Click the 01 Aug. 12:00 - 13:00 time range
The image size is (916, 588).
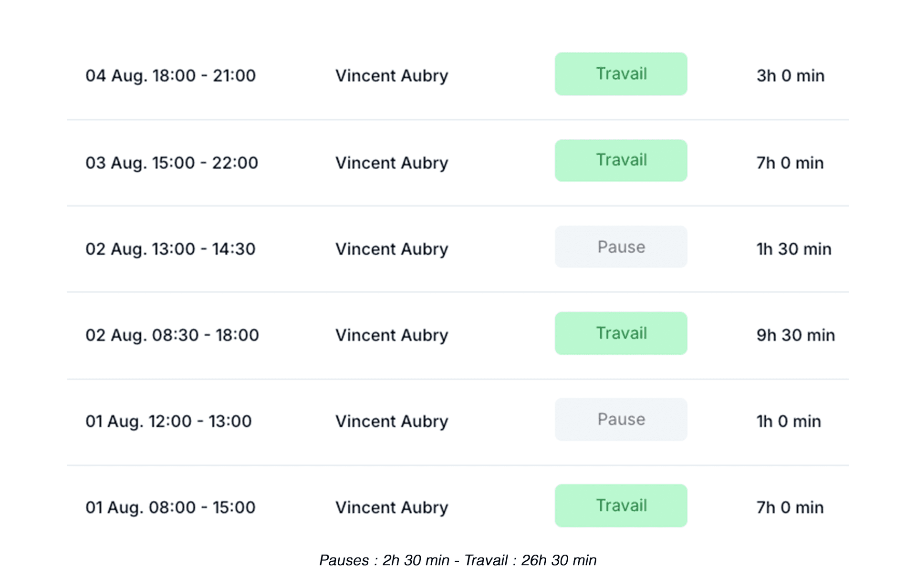tap(168, 422)
